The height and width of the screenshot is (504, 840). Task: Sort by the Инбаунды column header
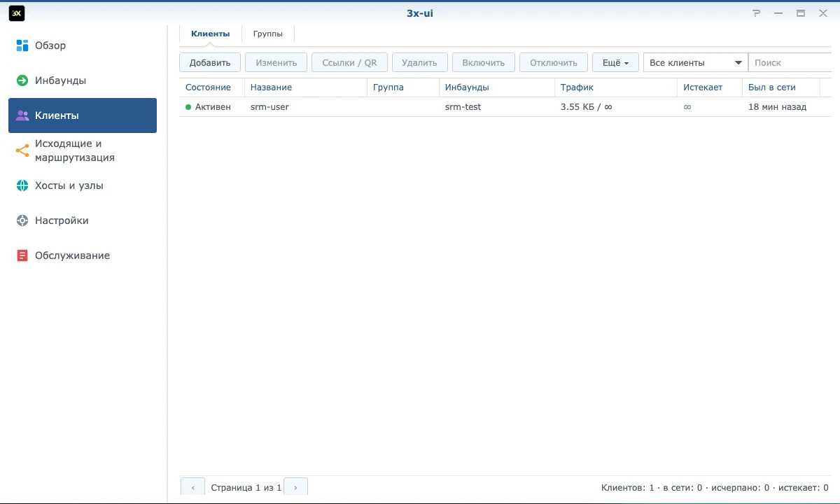[x=497, y=87]
